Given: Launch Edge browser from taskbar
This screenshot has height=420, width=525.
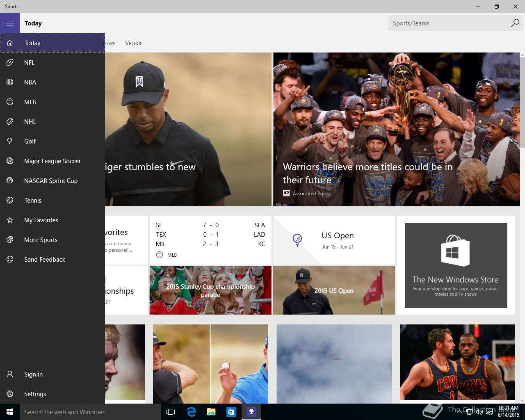Looking at the screenshot, I should [x=191, y=412].
